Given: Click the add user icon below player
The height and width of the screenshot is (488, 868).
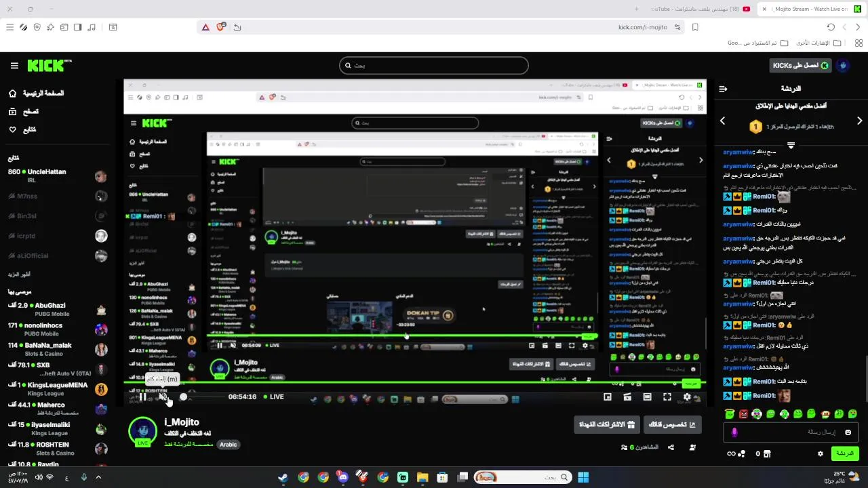Looking at the screenshot, I should pyautogui.click(x=693, y=447).
